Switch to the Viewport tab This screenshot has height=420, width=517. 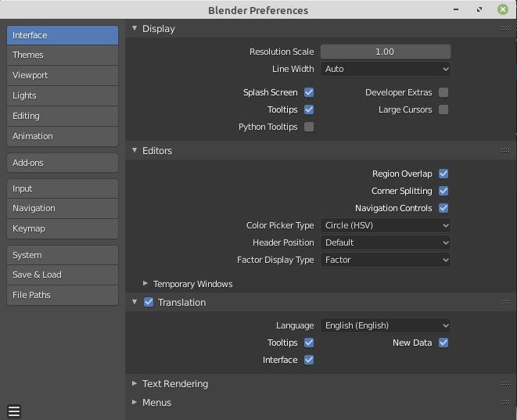[x=63, y=76]
